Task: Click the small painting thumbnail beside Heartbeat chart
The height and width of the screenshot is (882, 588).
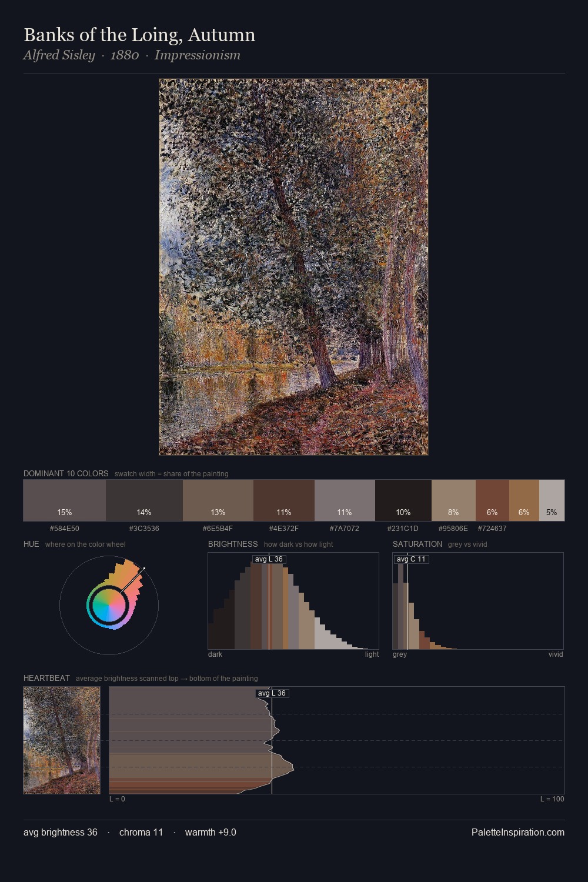Action: pos(62,740)
